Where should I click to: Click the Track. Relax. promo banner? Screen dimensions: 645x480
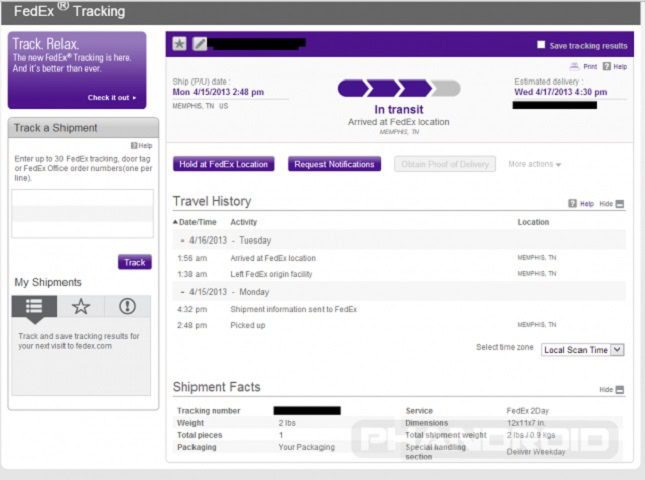[77, 70]
